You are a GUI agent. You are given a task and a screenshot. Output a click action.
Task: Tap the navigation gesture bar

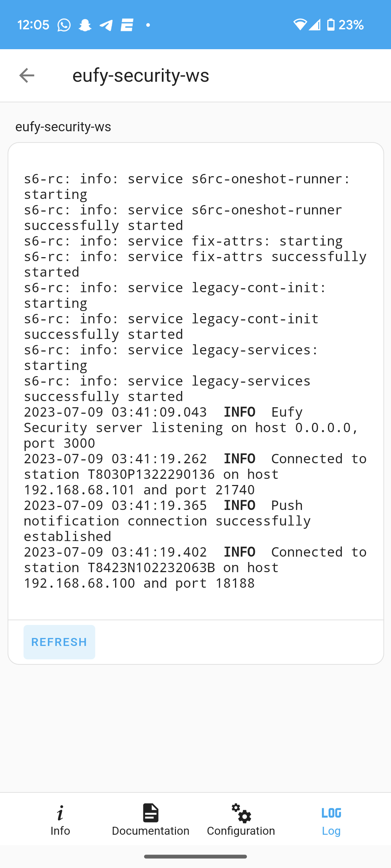[x=195, y=856]
